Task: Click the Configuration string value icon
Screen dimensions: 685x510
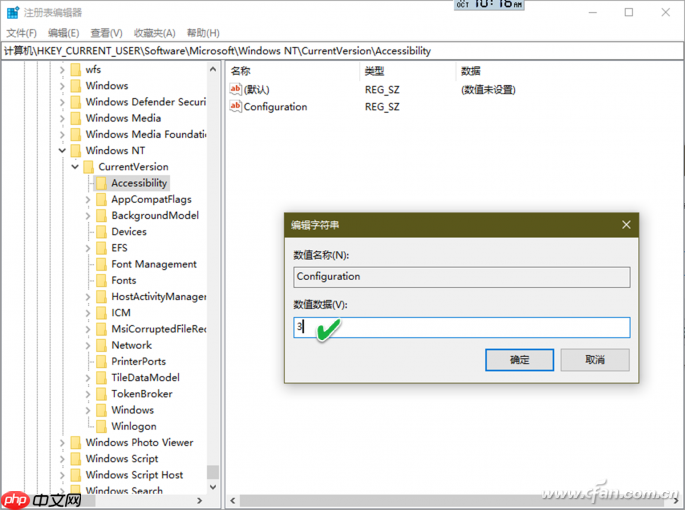Action: tap(236, 106)
